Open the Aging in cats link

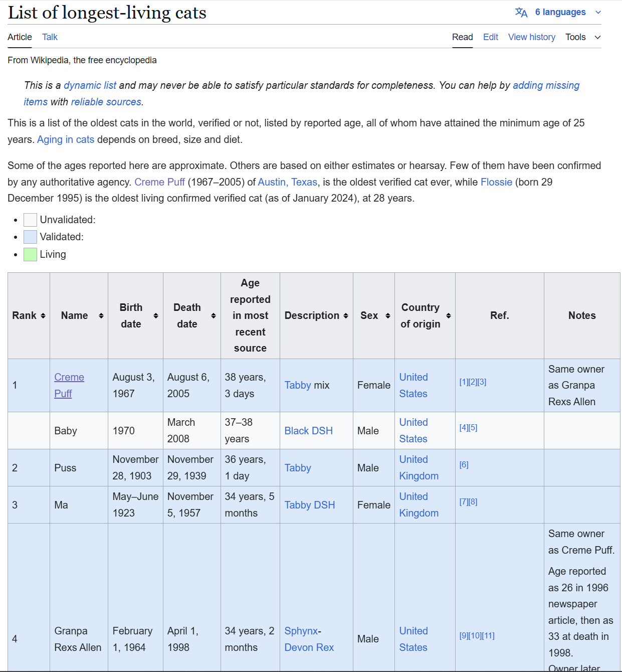tap(66, 139)
